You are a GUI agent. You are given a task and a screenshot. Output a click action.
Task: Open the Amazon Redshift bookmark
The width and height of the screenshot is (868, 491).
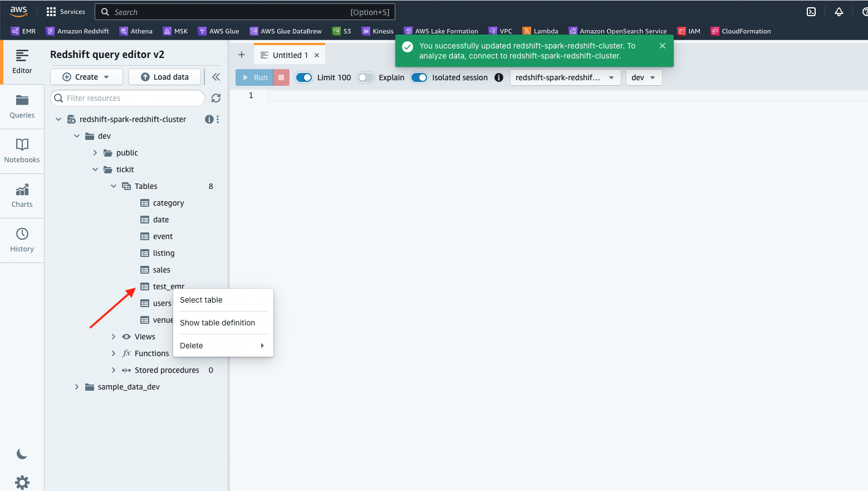pyautogui.click(x=78, y=31)
